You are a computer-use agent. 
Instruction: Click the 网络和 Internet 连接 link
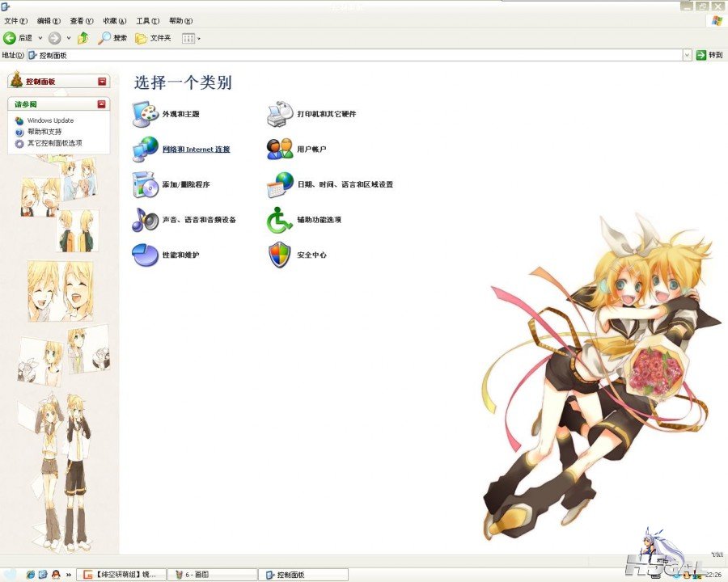[196, 149]
